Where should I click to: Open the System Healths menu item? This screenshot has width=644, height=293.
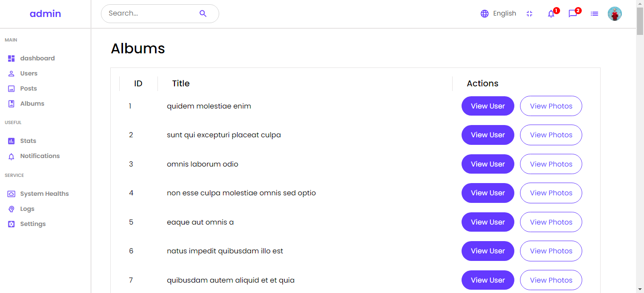point(45,194)
